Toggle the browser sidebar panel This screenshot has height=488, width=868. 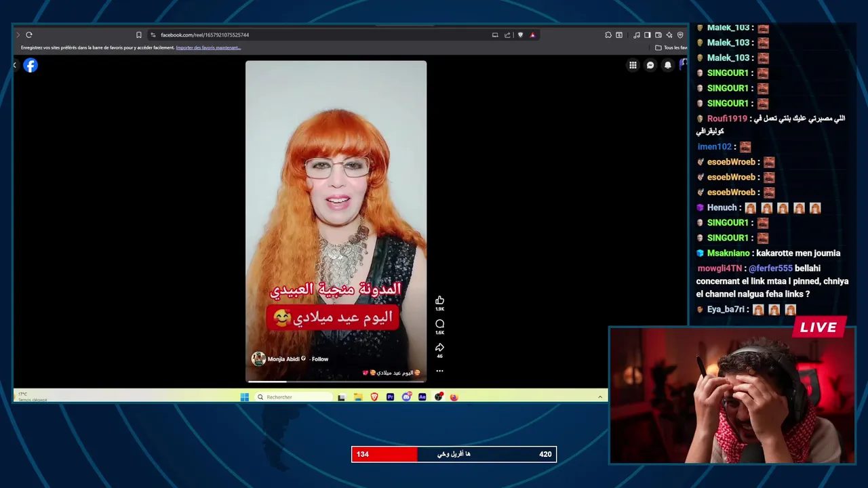[647, 35]
